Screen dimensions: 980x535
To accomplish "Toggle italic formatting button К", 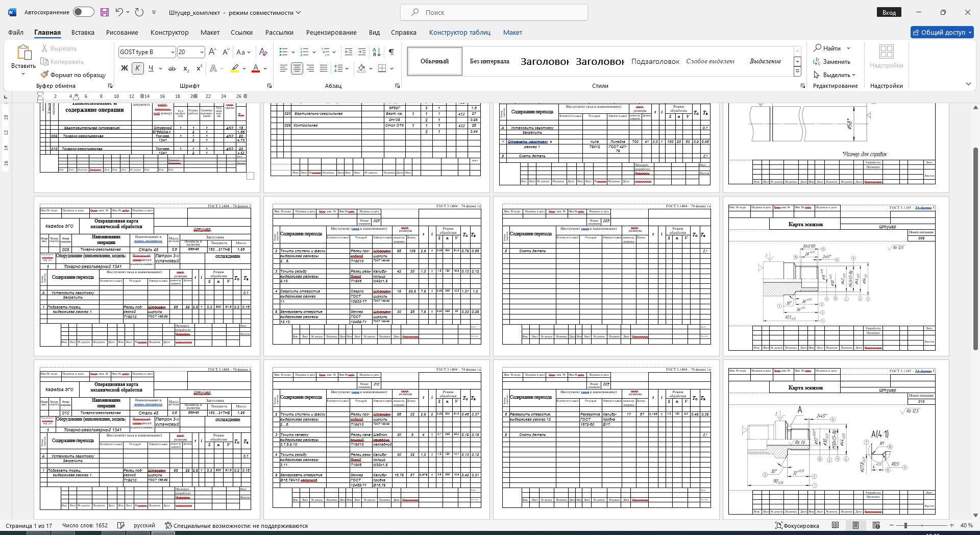I will (x=137, y=68).
